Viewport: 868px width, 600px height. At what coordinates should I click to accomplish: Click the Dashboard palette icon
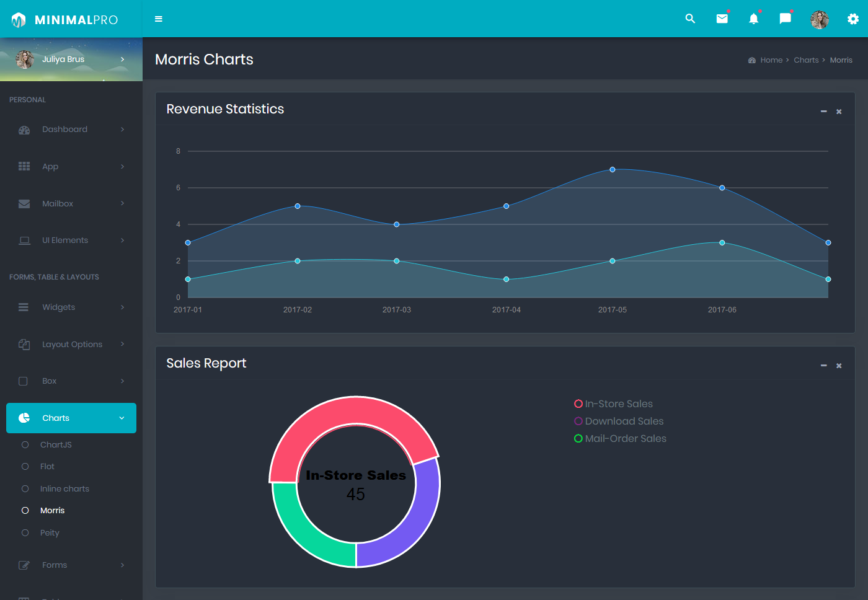click(24, 130)
